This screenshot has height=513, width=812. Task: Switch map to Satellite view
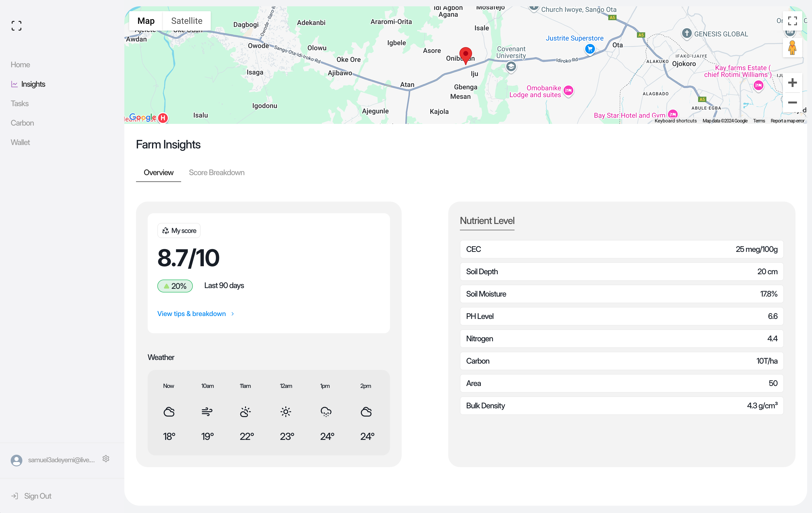(186, 21)
